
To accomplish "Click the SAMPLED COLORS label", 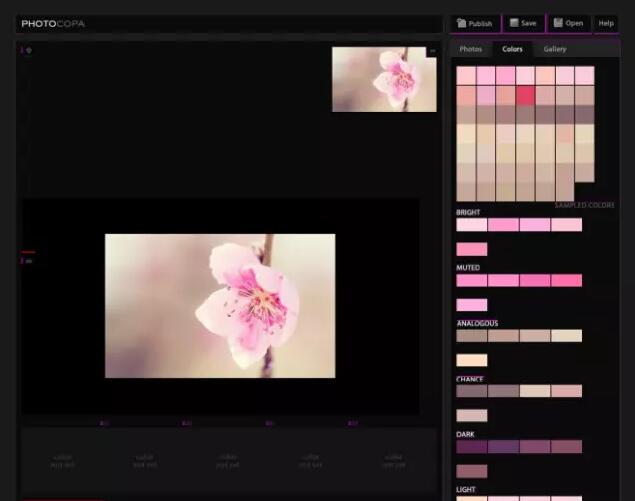I will pyautogui.click(x=584, y=205).
